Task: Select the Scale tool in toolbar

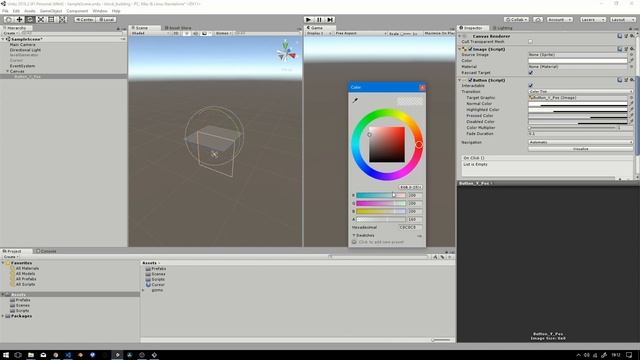Action: (x=41, y=19)
